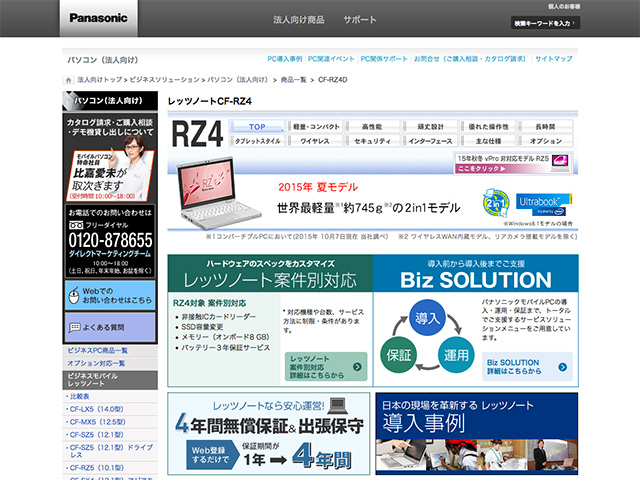The image size is (640, 480).
Task: Open オプション対応一覧 in the sidebar
Action: (96, 363)
